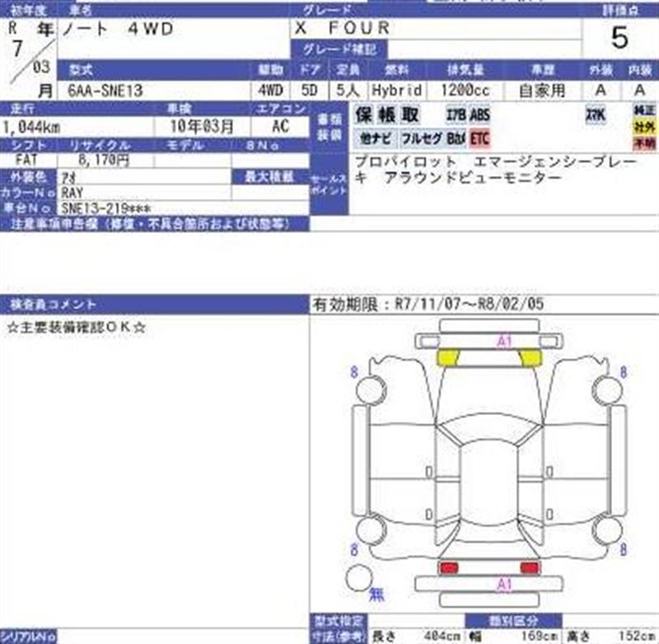Click the first registration month 03
This screenshot has height=644, width=659.
41,67
